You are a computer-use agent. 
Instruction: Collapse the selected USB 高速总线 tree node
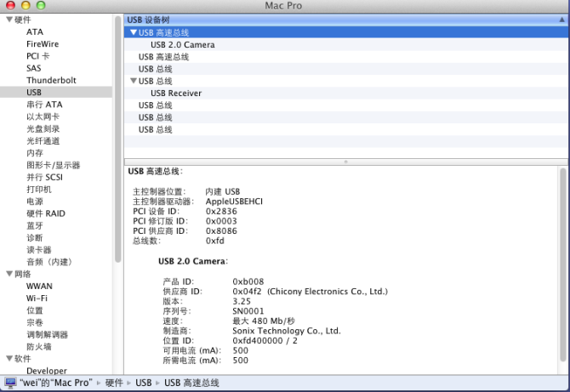134,32
